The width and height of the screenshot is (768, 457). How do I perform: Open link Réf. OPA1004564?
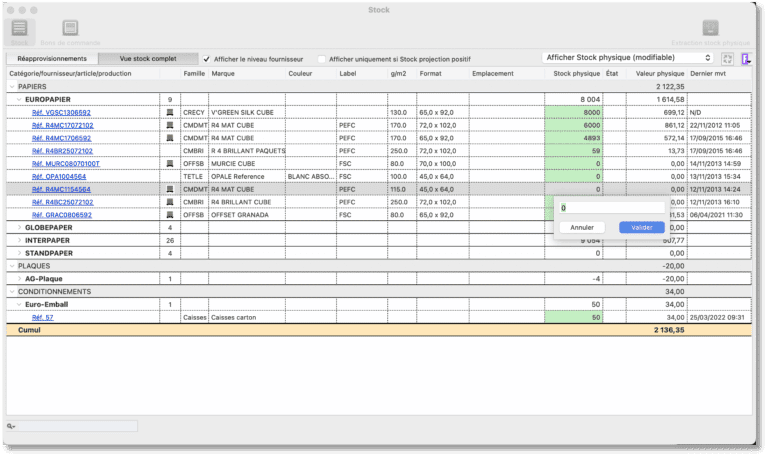[59, 176]
